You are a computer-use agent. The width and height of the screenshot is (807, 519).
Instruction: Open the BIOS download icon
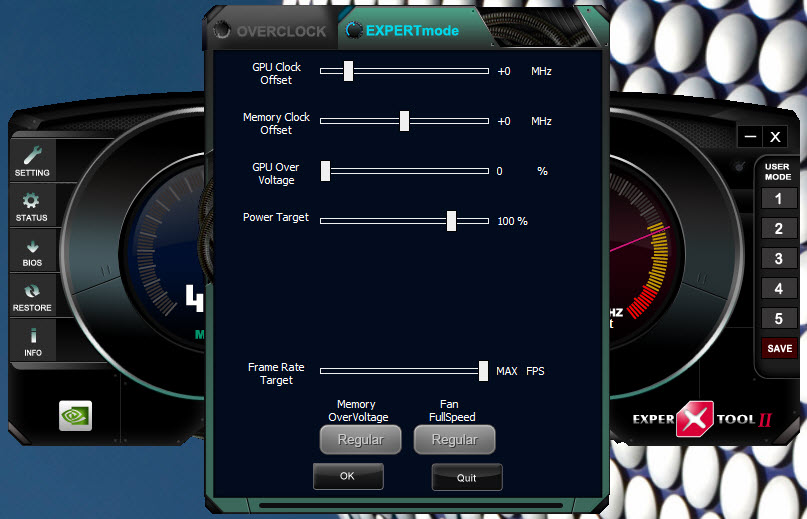click(x=32, y=251)
